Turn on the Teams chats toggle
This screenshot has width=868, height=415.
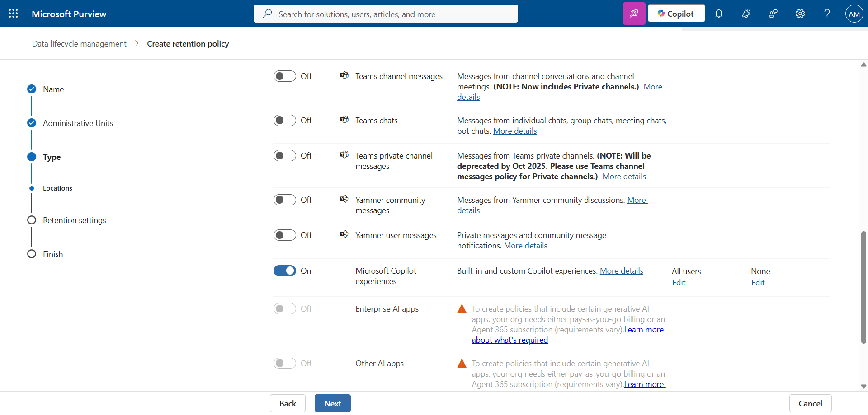(285, 120)
